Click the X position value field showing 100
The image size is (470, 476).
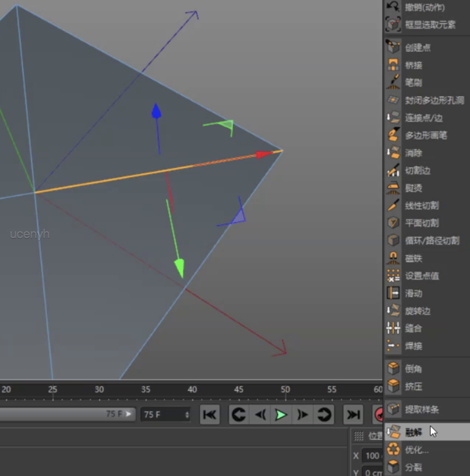coord(372,456)
